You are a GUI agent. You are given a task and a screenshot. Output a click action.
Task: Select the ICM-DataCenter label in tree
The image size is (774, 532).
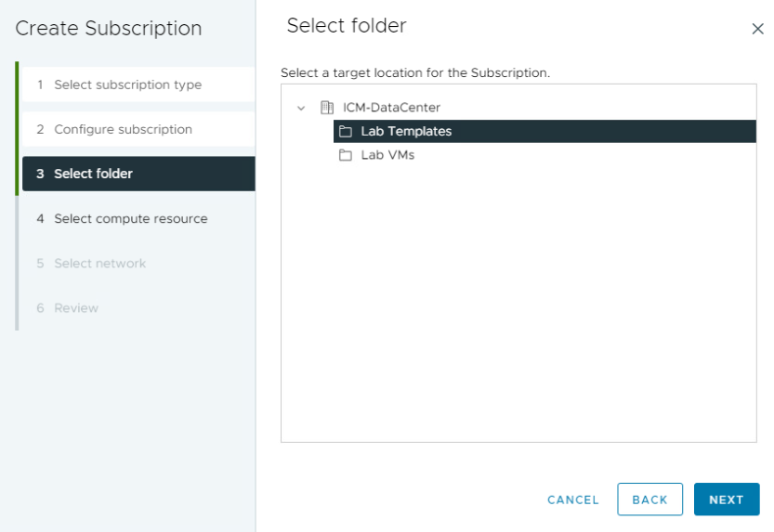391,108
